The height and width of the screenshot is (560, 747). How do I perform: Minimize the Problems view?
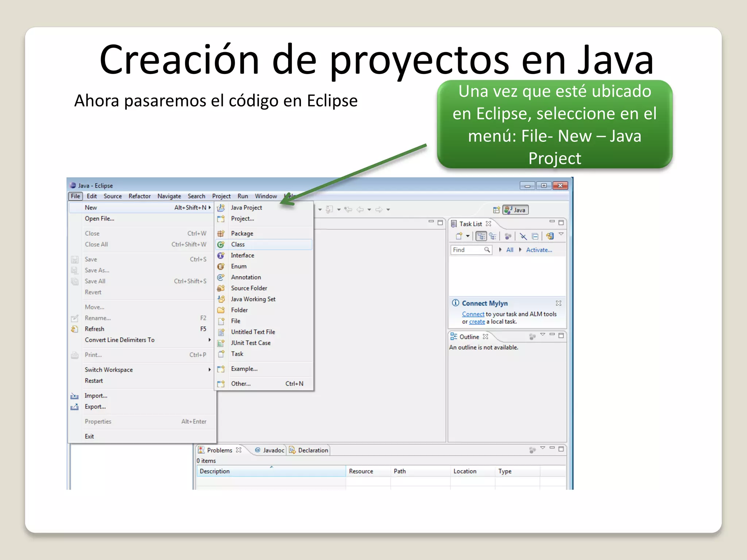(552, 448)
